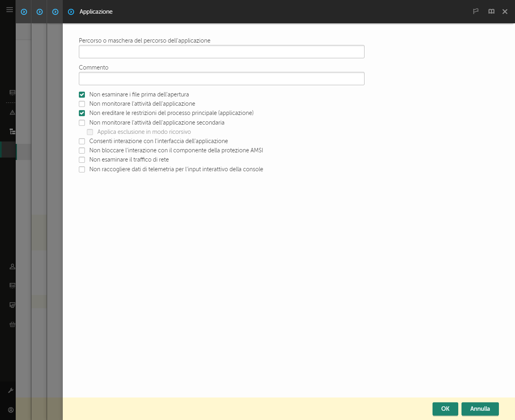
Task: Click the alerts warning triangle icon
Action: tap(12, 112)
